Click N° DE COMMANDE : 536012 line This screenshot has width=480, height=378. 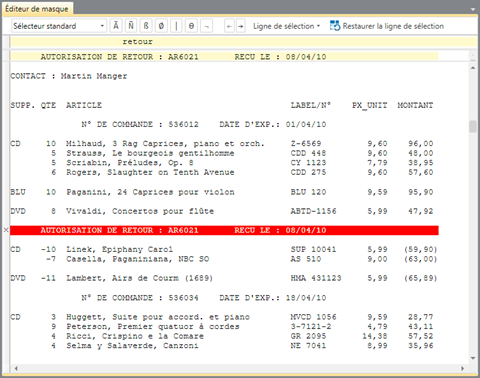pyautogui.click(x=140, y=124)
